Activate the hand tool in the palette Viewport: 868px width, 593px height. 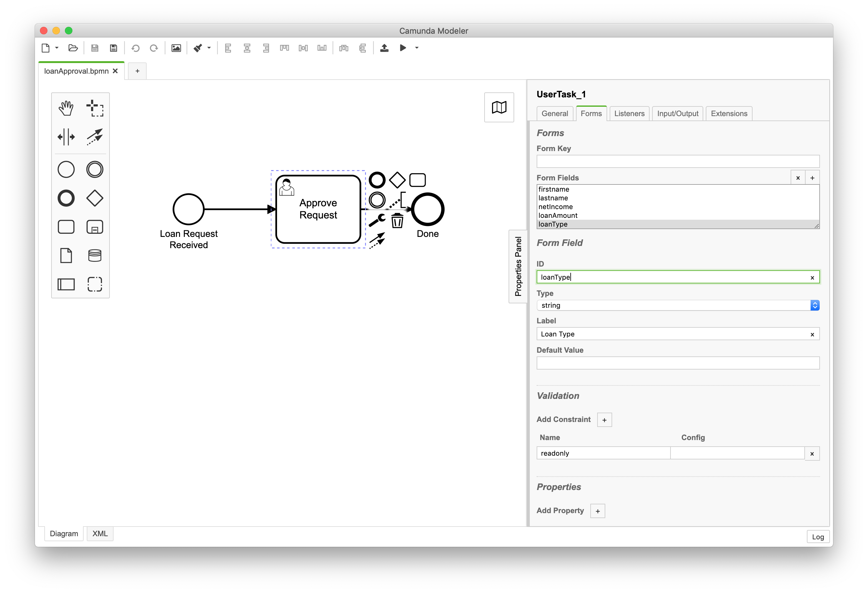66,108
